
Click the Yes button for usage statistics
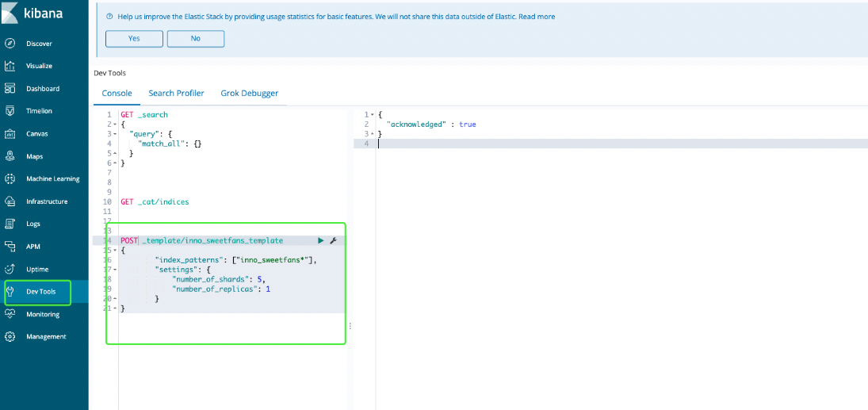pos(134,38)
